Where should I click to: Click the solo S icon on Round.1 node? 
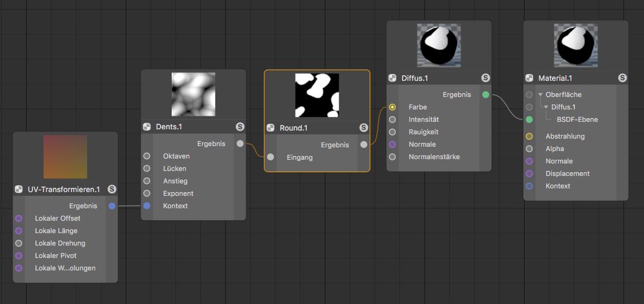coord(364,127)
